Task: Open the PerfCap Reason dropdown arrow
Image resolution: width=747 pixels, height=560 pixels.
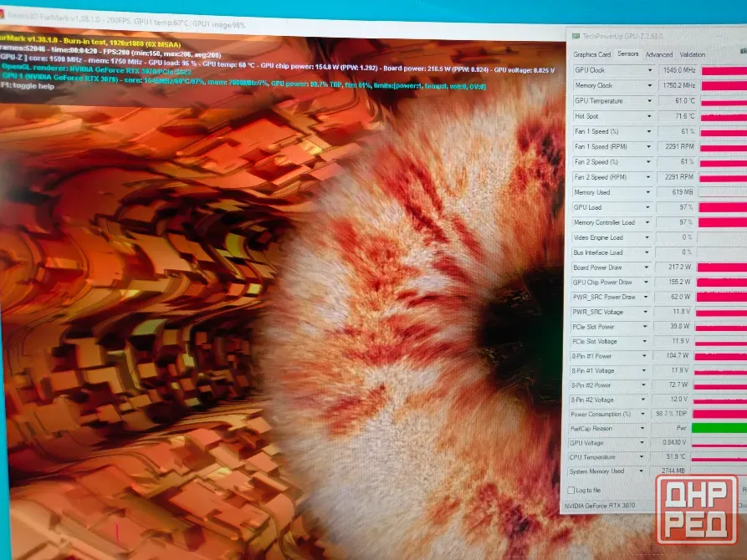Action: click(642, 429)
